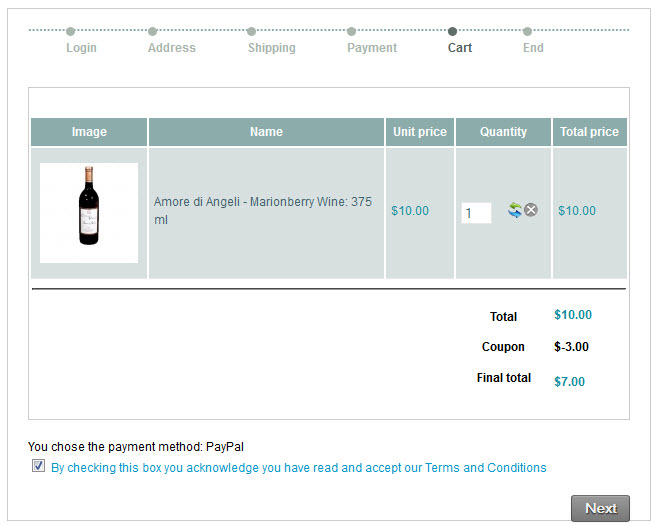Click the quantity input field
This screenshot has height=524, width=655.
tap(476, 212)
